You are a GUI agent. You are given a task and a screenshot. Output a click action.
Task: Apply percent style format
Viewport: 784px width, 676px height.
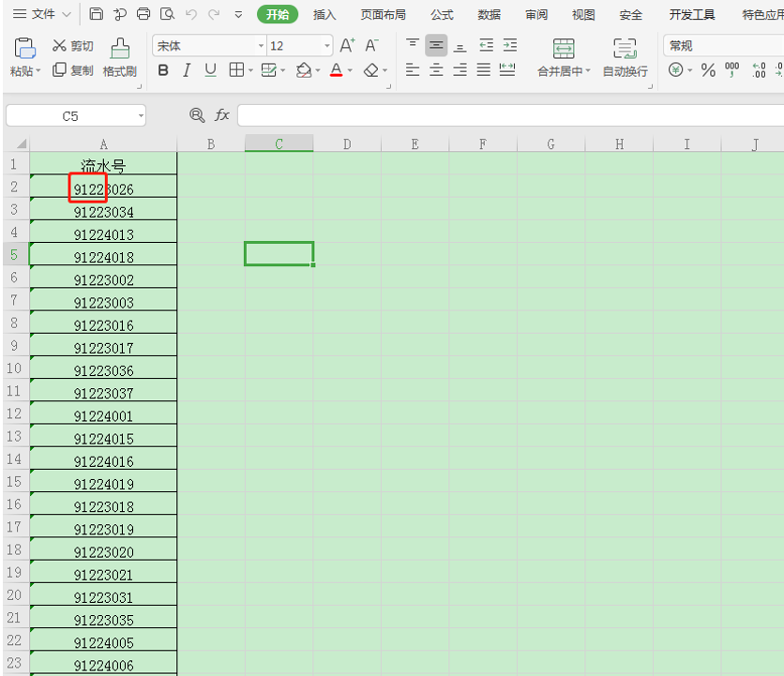point(708,70)
